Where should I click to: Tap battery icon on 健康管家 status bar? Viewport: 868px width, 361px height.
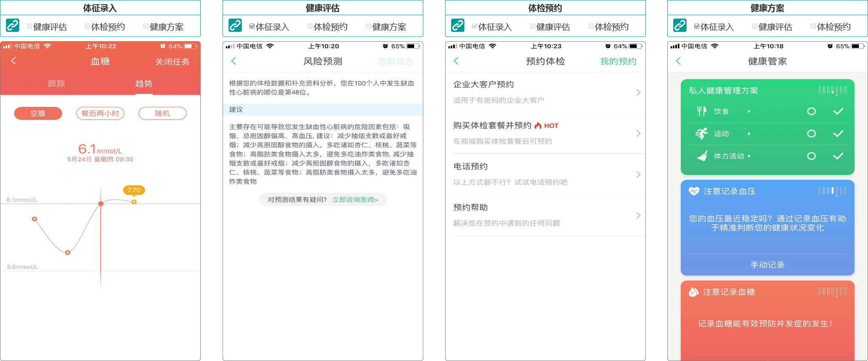[x=858, y=46]
